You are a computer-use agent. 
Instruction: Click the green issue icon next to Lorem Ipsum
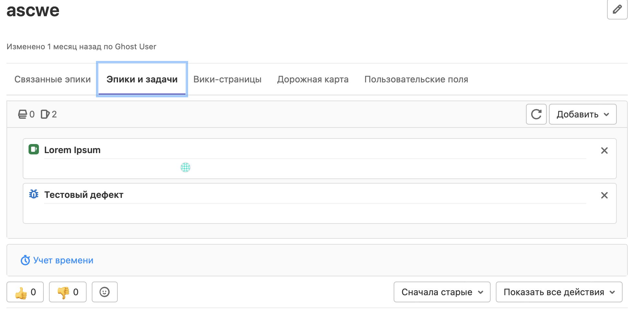click(33, 150)
